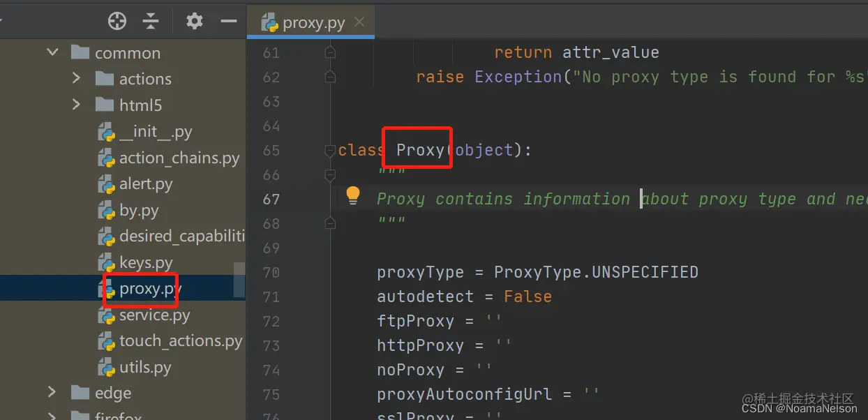The height and width of the screenshot is (420, 868).
Task: Click noProxy variable on line 74
Action: pyautogui.click(x=411, y=370)
